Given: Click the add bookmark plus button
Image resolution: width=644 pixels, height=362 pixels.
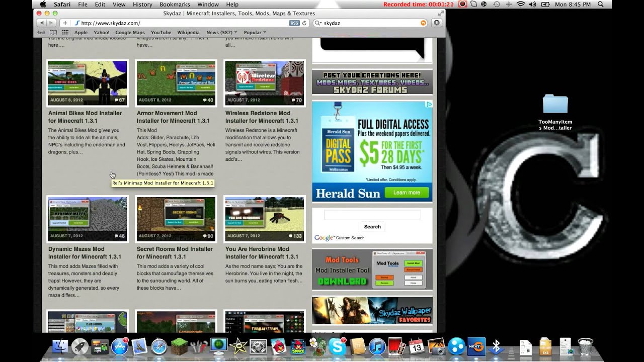Looking at the screenshot, I should click(65, 23).
